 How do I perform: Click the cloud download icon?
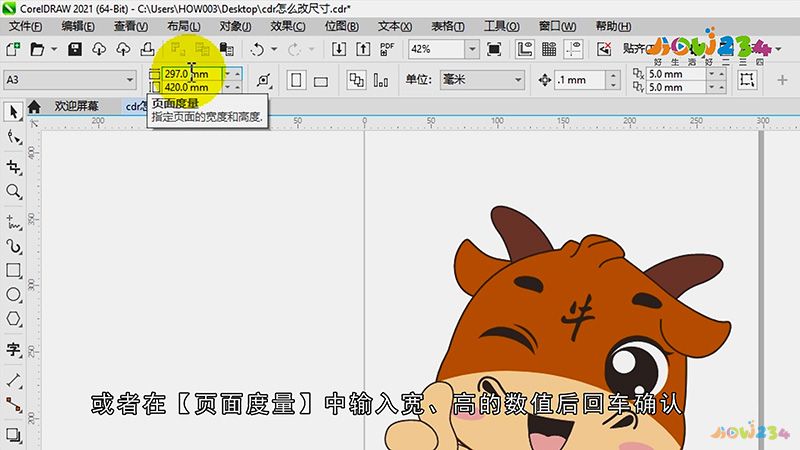99,49
